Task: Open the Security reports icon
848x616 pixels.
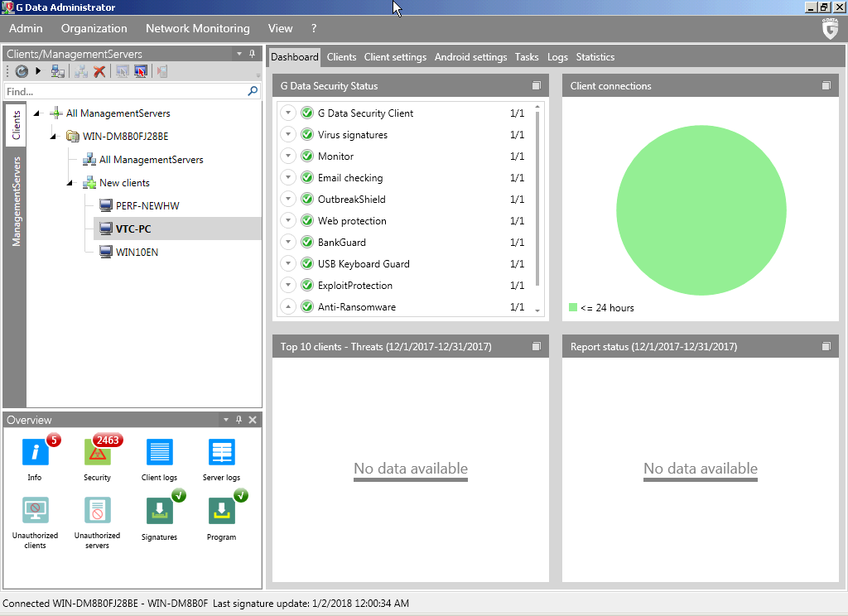Action: click(x=97, y=452)
